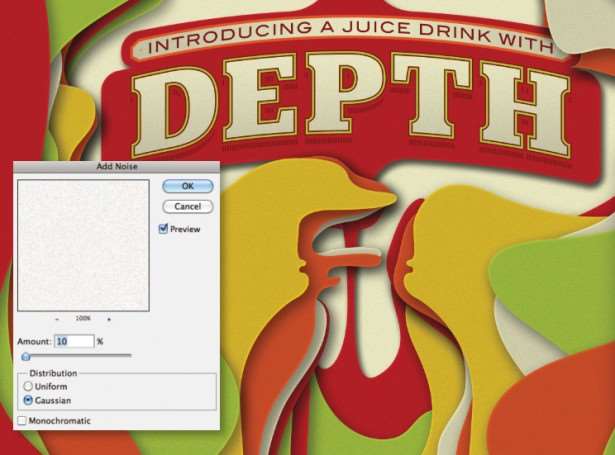615x455 pixels.
Task: Select Gaussian distribution
Action: point(28,400)
